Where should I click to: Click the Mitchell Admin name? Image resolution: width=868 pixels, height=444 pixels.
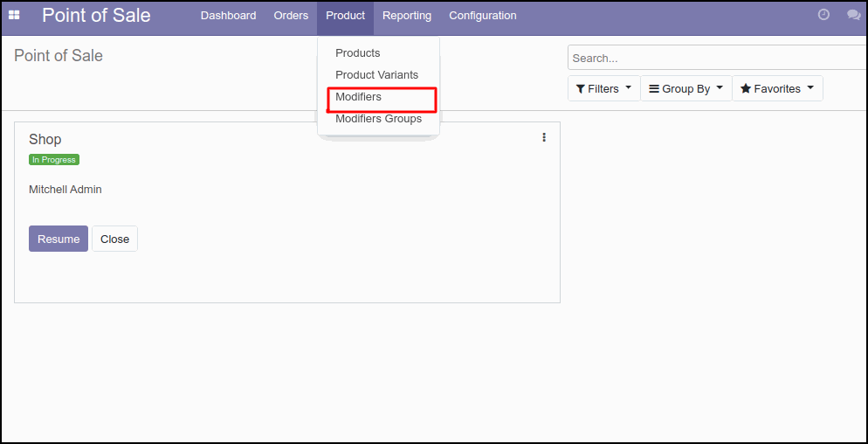pyautogui.click(x=65, y=190)
